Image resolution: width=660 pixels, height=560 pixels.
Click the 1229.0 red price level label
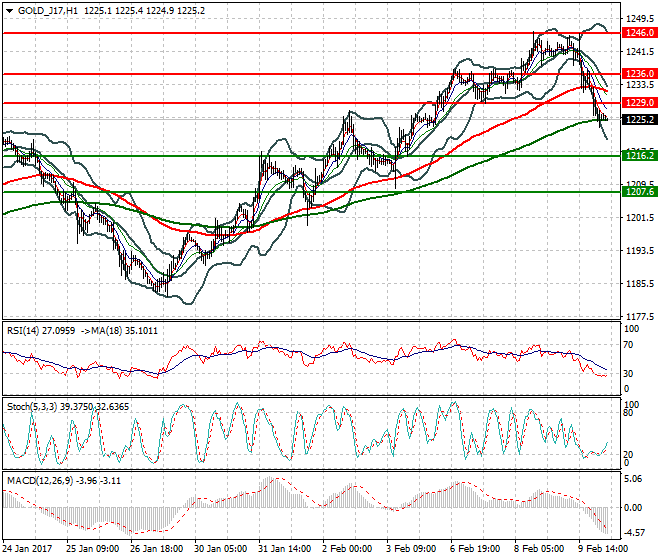point(639,103)
